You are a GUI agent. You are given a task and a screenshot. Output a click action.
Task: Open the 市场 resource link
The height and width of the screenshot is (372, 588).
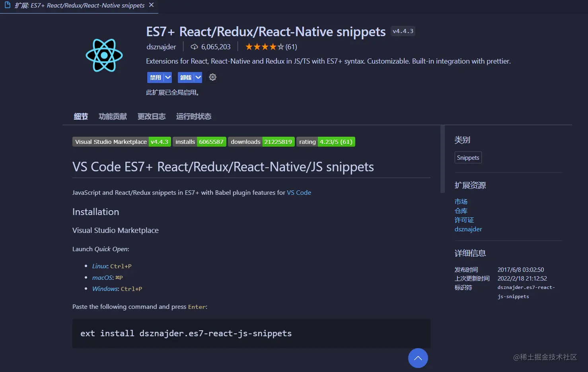(461, 202)
